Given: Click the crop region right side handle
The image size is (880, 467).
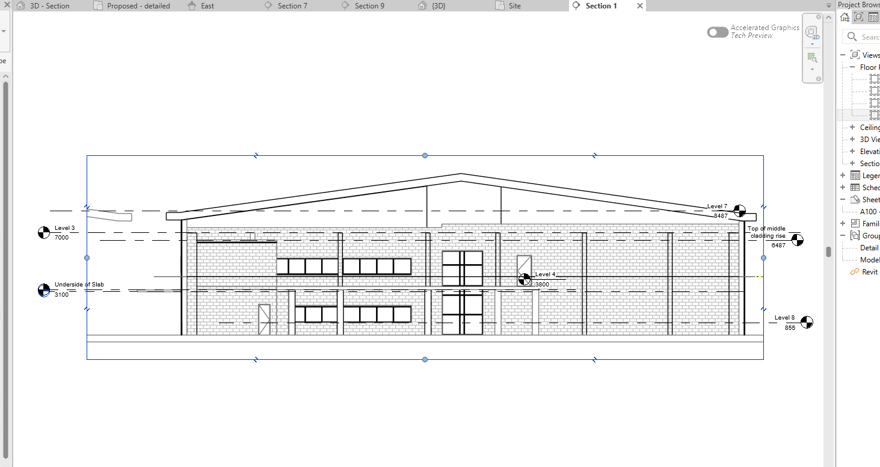Looking at the screenshot, I should tap(763, 258).
